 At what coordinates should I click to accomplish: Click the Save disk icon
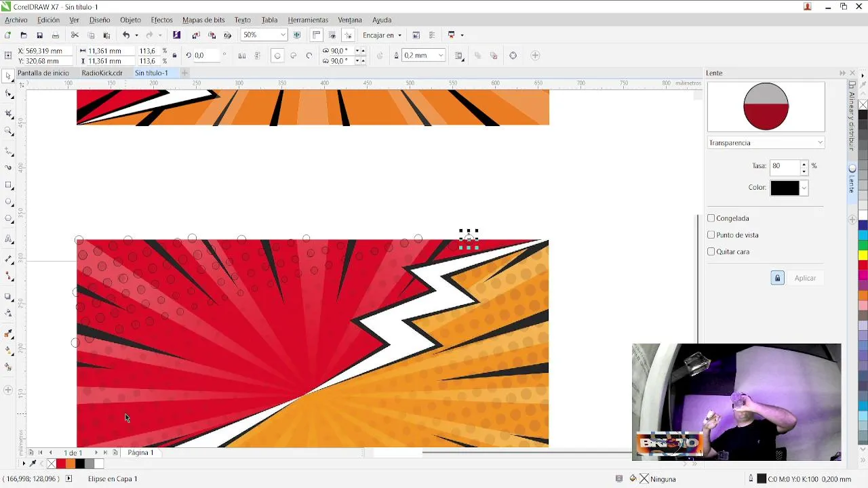coord(39,35)
